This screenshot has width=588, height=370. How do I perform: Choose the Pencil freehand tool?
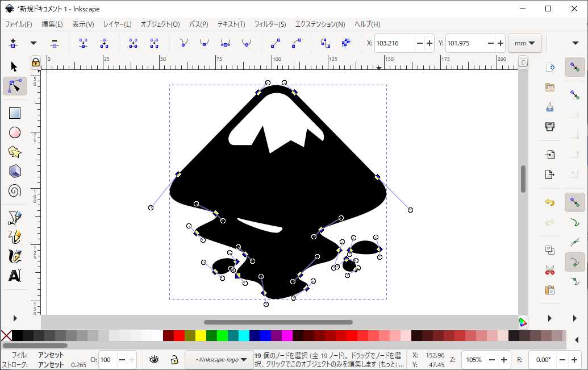15,237
